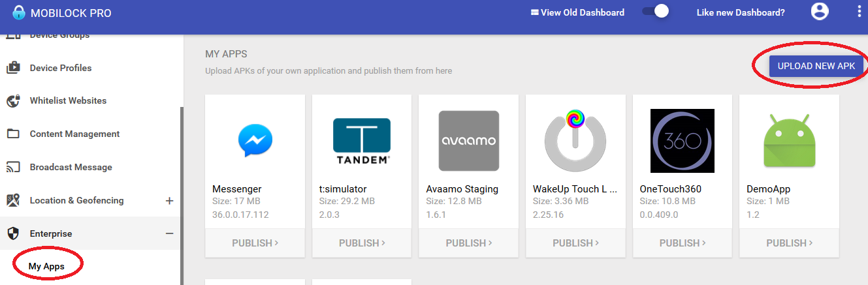This screenshot has height=285, width=868.
Task: Click the DemoApp Android icon
Action: pos(790,141)
